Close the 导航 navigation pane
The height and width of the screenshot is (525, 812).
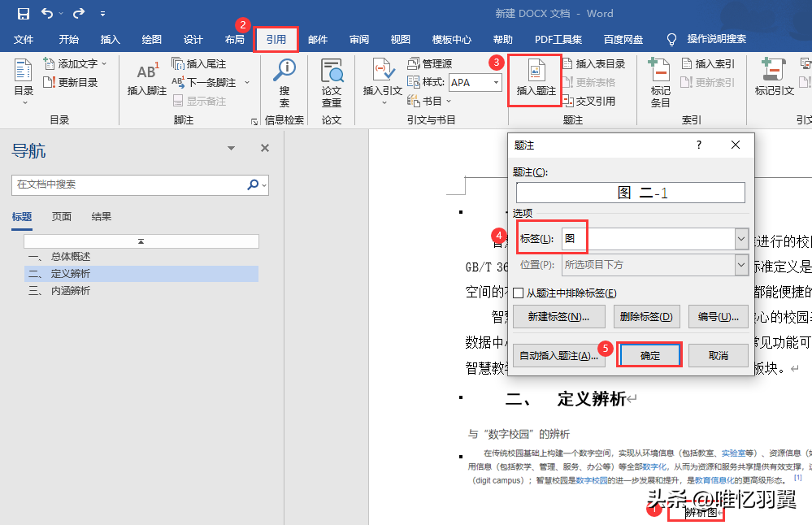[x=265, y=148]
